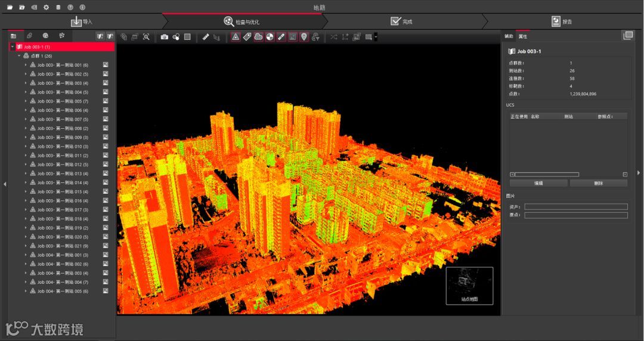
Task: Select the measure ruler tool
Action: click(206, 37)
